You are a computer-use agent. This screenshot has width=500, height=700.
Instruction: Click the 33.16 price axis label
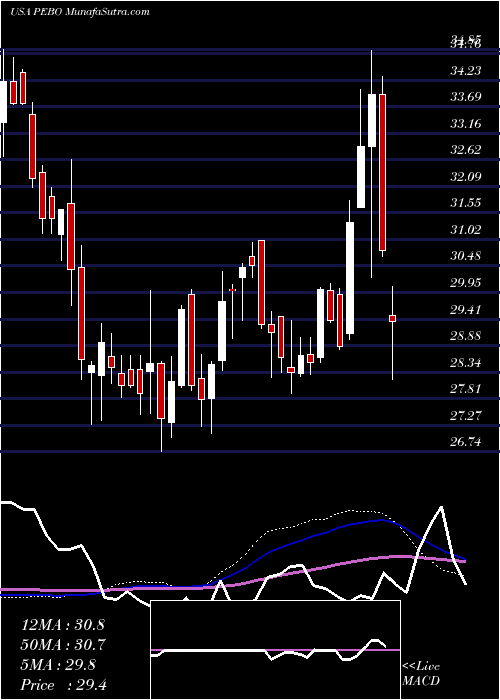[x=466, y=123]
